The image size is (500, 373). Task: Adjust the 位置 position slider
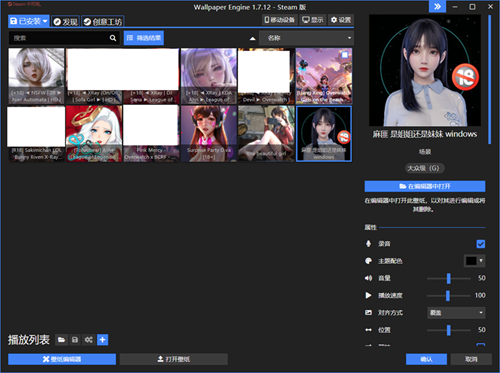click(449, 330)
